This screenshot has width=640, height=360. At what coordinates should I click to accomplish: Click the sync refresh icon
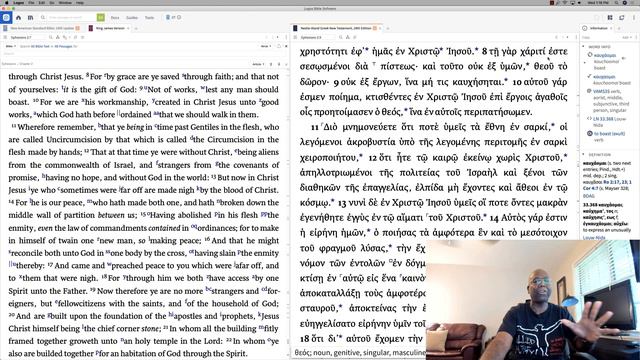point(622,18)
